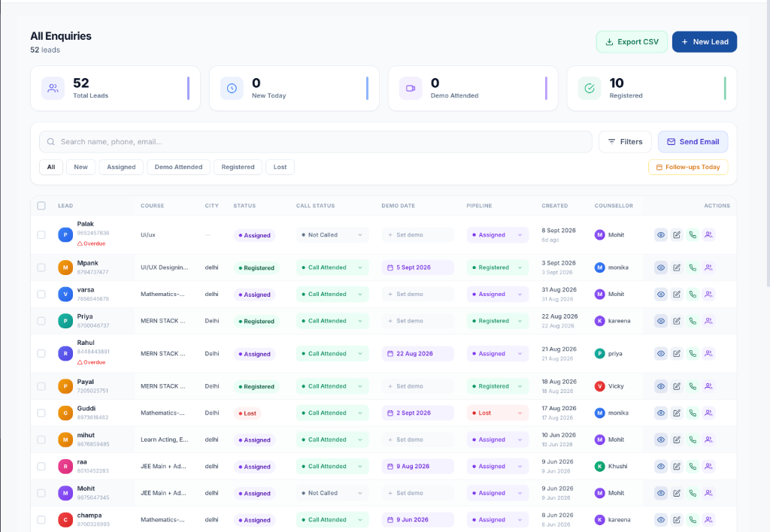The width and height of the screenshot is (770, 532).
Task: Open call status dropdown for Palak
Action: pyautogui.click(x=332, y=234)
